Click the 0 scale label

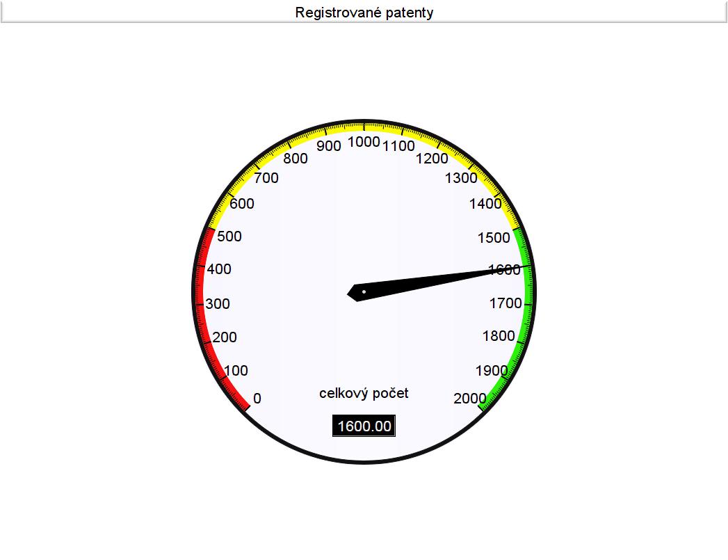point(257,399)
